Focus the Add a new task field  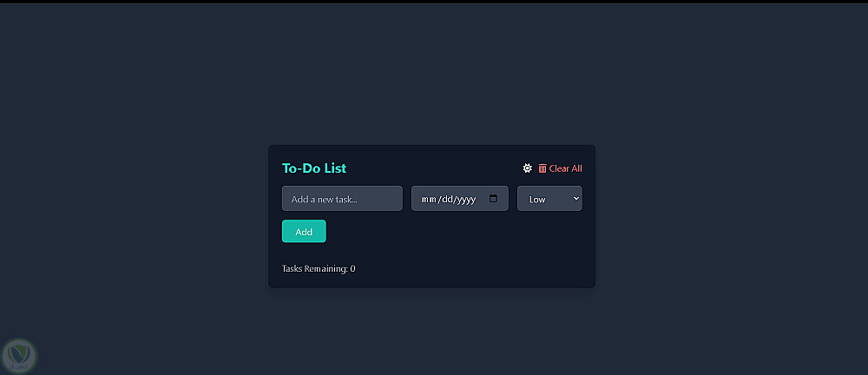click(342, 199)
